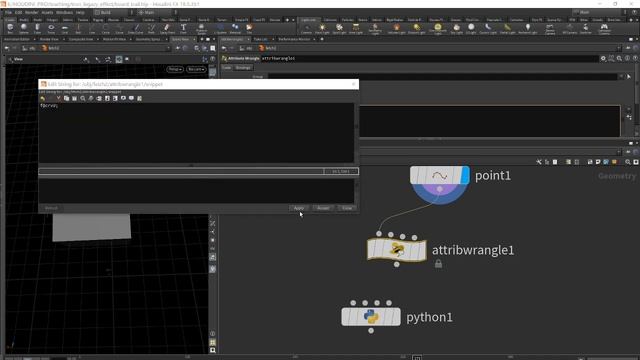Open the Build desktop dropdown
Image resolution: width=640 pixels, height=360 pixels.
click(110, 13)
